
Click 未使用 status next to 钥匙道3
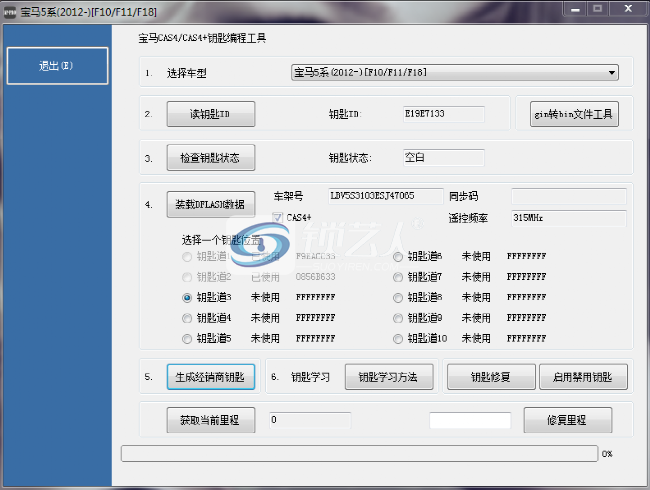pyautogui.click(x=265, y=298)
